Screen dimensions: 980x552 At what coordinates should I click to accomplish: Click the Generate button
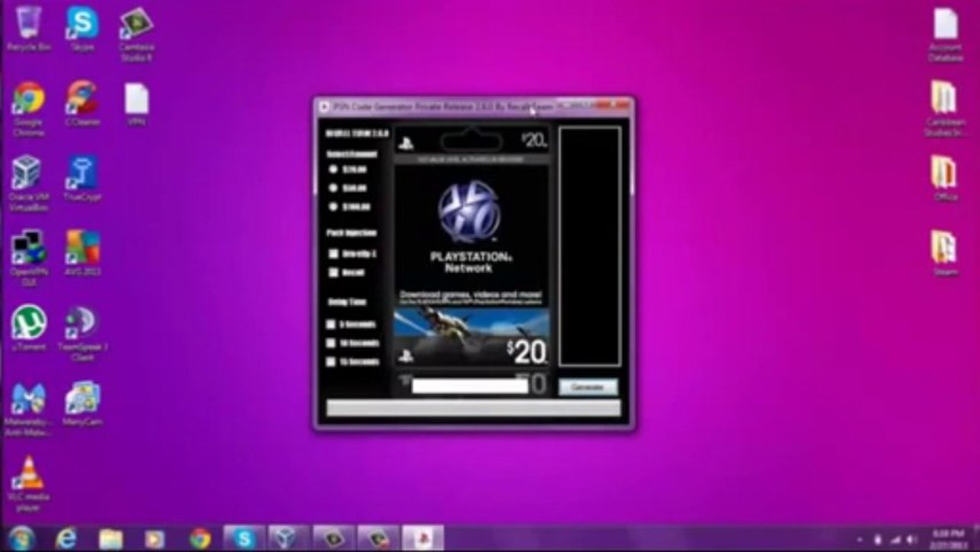pos(588,387)
